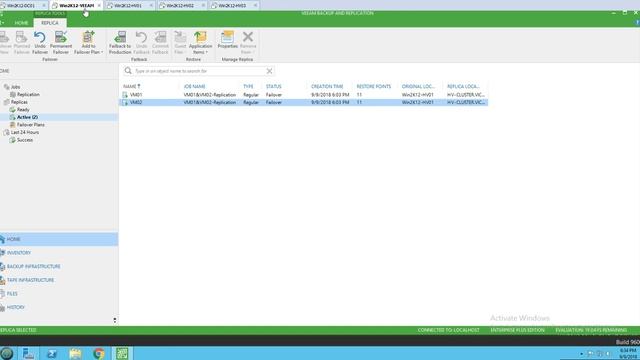Image resolution: width=640 pixels, height=360 pixels.
Task: Click the search box for object names
Action: tap(199, 71)
